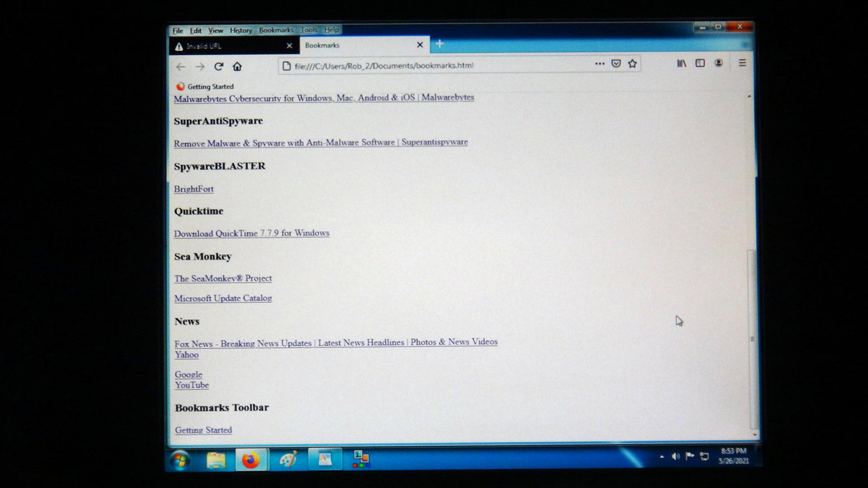Click scrollbar down arrow

click(755, 434)
